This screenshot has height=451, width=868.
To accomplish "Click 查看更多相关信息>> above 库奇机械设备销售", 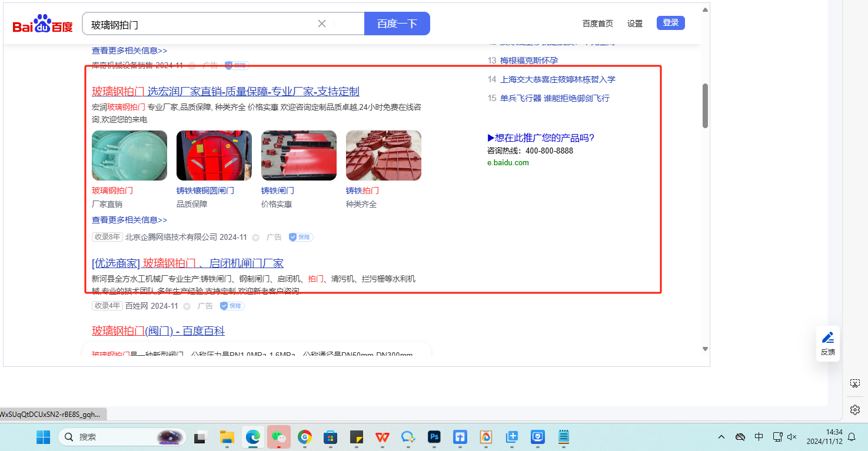I will 129,51.
